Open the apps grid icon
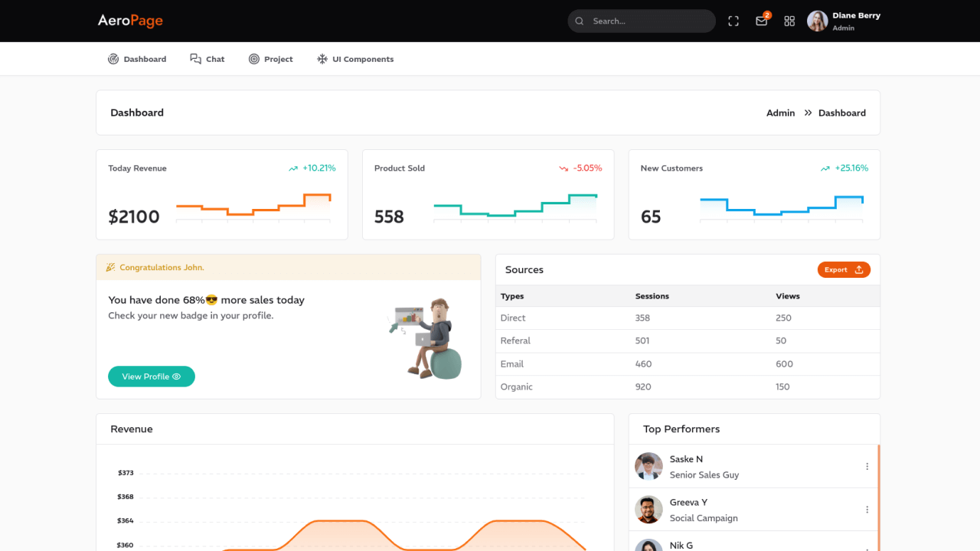Screen dimensions: 980x551 click(789, 21)
